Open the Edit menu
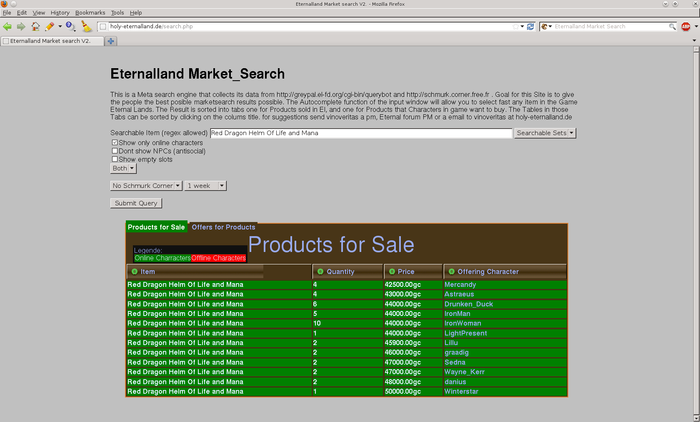Screen dimensions: 700x422 [22, 13]
